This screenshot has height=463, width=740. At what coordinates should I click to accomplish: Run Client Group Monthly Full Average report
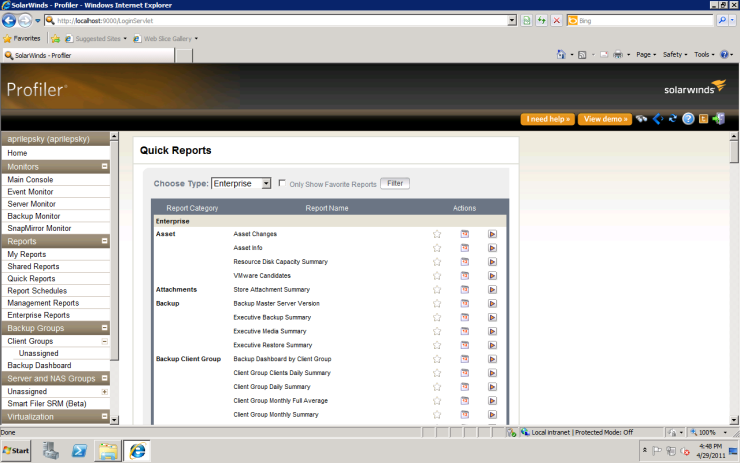pyautogui.click(x=492, y=401)
